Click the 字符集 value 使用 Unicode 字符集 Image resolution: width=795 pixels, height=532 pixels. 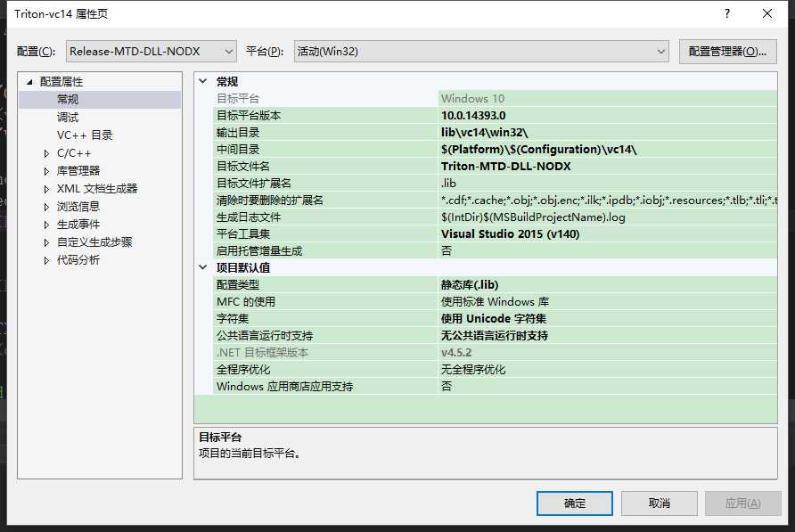[608, 318]
